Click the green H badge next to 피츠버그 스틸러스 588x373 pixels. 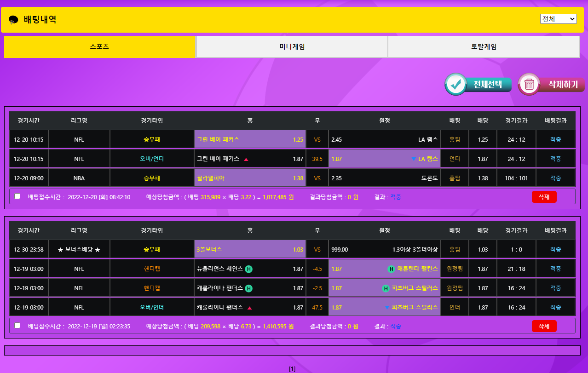tap(386, 288)
